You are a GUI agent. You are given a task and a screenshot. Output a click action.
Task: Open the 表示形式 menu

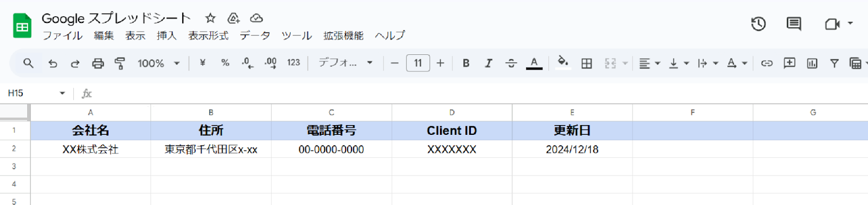208,36
